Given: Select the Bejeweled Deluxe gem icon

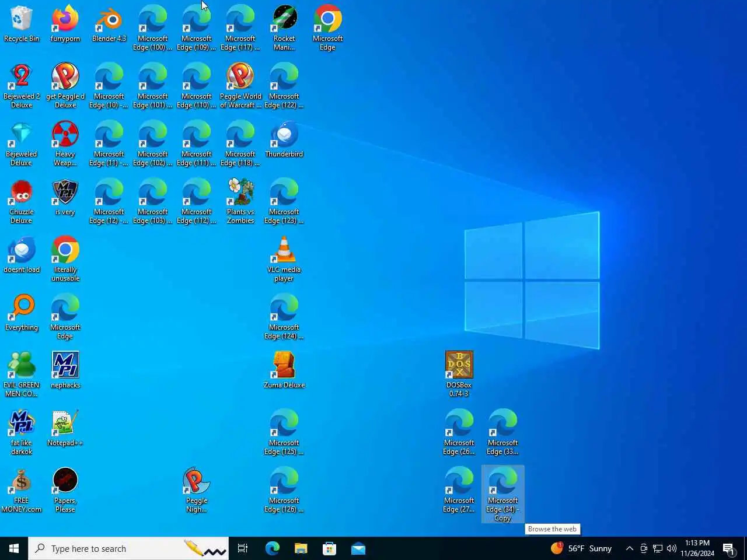Looking at the screenshot, I should click(22, 143).
